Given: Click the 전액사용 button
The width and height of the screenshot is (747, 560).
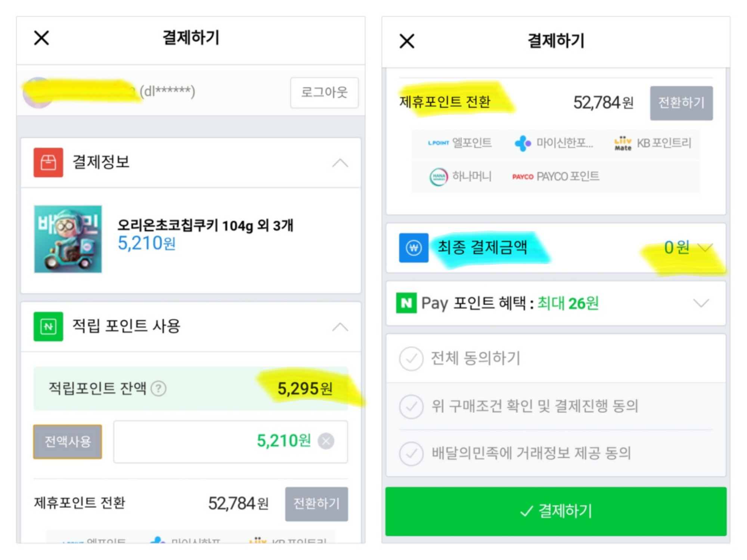Looking at the screenshot, I should pos(68,442).
